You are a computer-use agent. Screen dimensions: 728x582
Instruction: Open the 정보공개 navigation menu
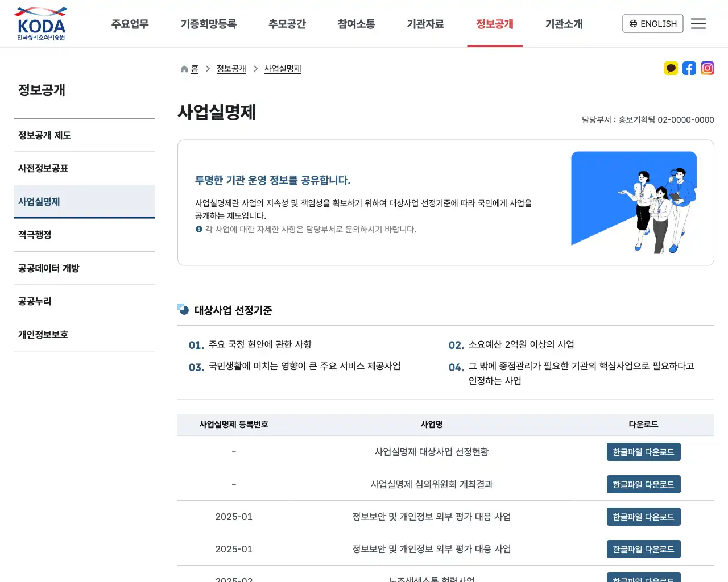tap(494, 24)
